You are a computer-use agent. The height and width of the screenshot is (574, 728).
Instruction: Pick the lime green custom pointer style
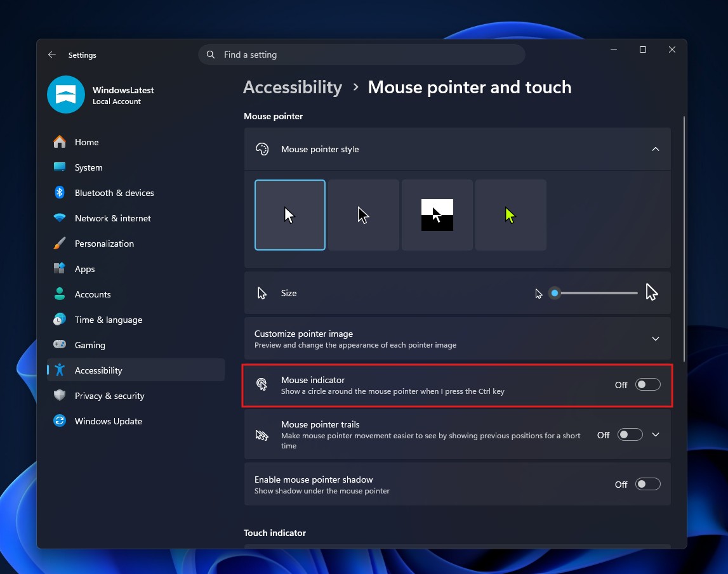tap(511, 215)
